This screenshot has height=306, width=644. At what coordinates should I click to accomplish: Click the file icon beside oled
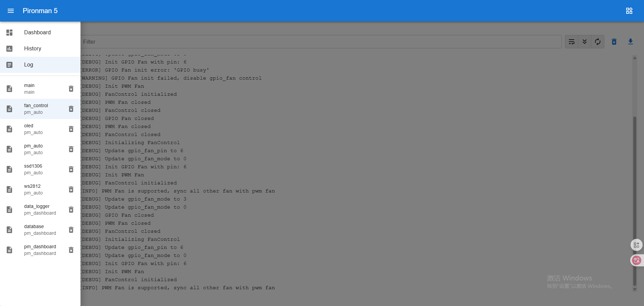tap(9, 129)
